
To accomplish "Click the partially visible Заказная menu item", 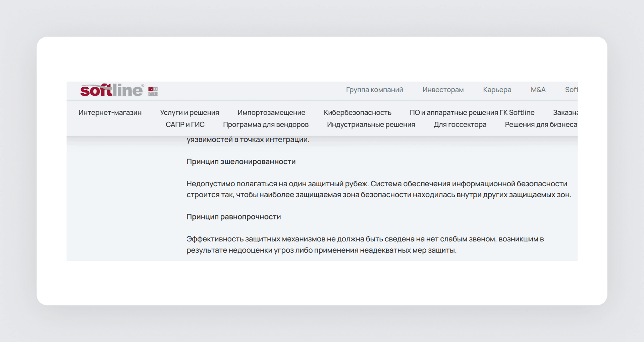I will [565, 112].
